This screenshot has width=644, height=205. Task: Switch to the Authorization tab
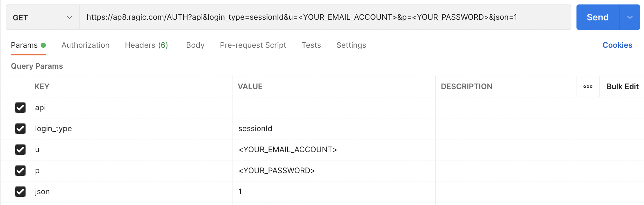(x=85, y=45)
